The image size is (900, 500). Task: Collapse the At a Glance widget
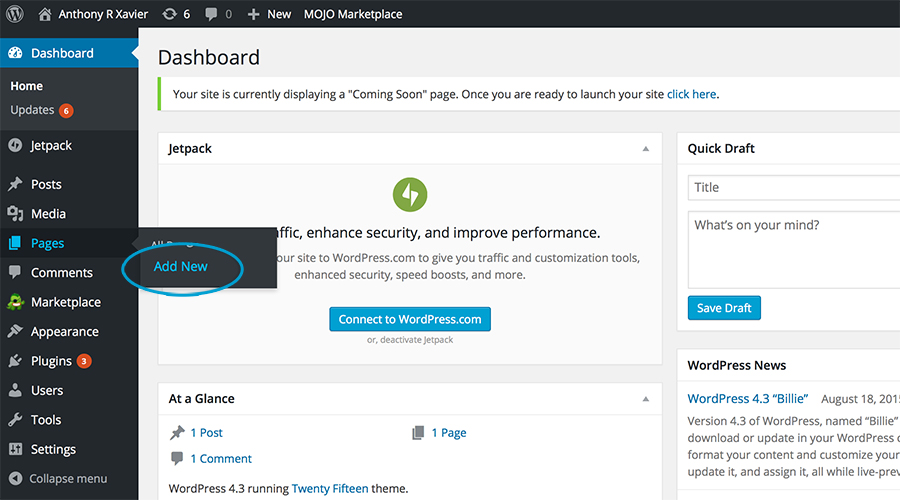(x=646, y=399)
